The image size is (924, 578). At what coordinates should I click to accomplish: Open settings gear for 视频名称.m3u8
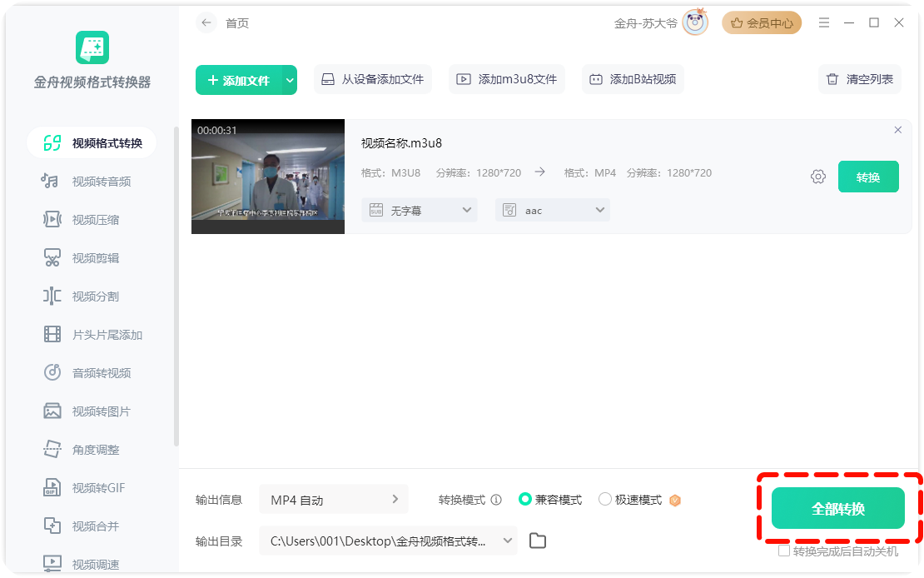(817, 177)
